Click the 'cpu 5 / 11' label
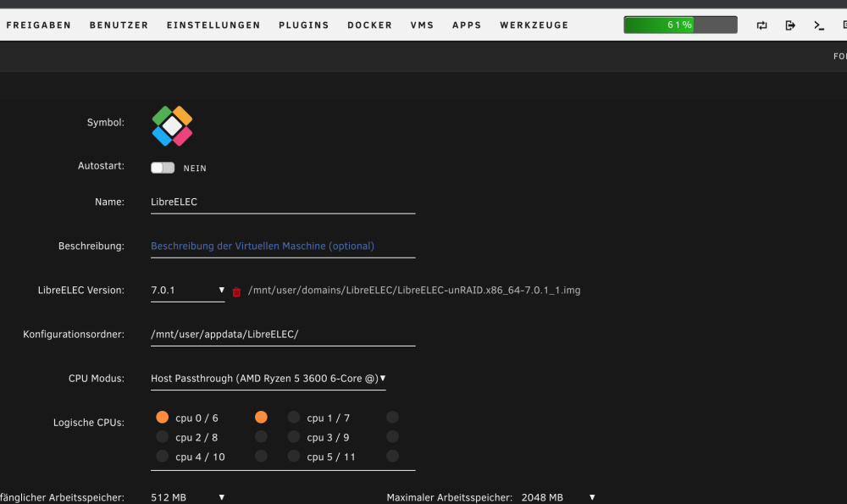Image resolution: width=847 pixels, height=504 pixels. click(x=331, y=457)
